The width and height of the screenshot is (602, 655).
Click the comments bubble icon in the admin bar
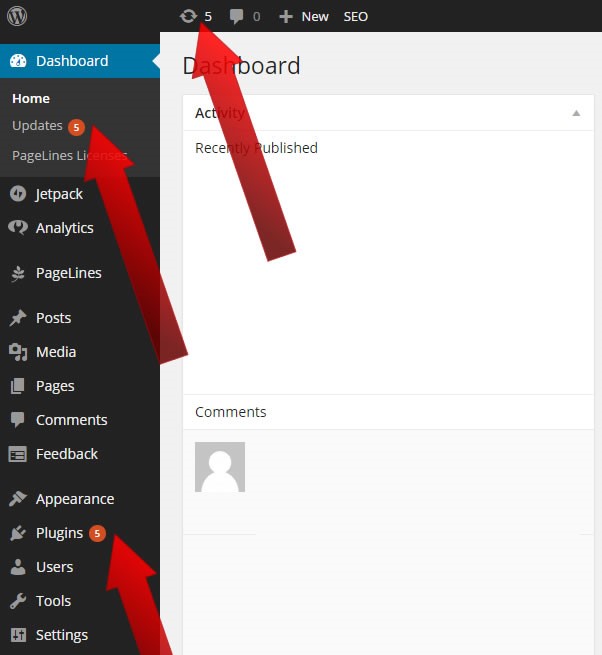click(x=236, y=16)
